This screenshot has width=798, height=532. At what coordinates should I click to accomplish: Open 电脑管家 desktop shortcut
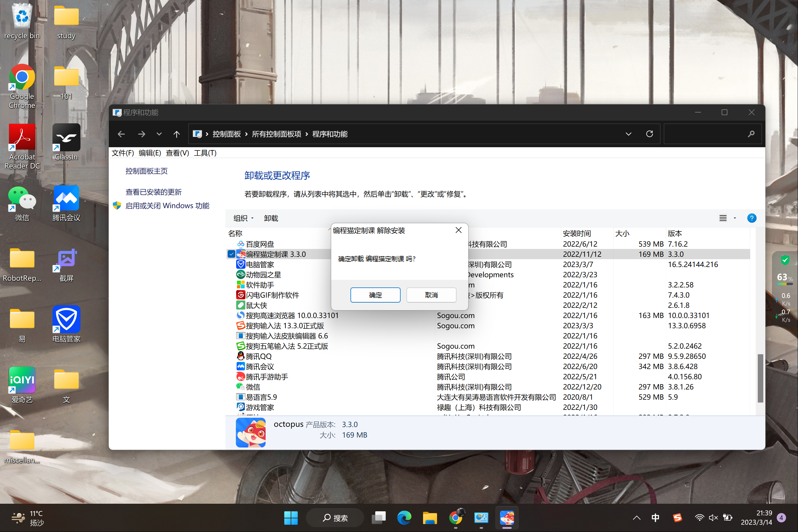pos(66,325)
